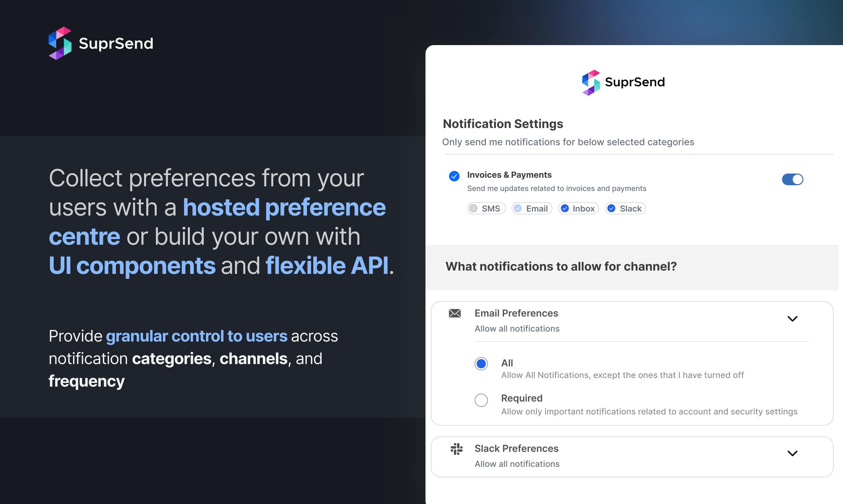Click the SuprSend logo in the dark header
The width and height of the screenshot is (843, 504).
(x=101, y=43)
